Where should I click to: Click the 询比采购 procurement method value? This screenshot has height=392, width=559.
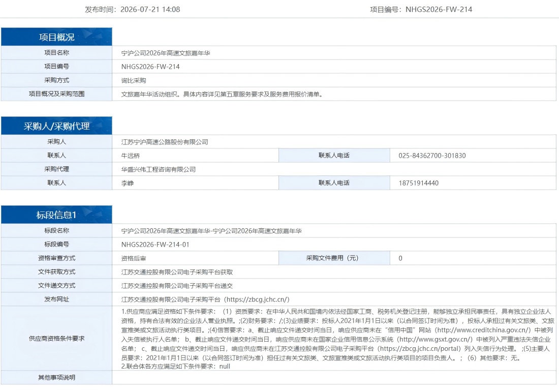click(x=134, y=81)
